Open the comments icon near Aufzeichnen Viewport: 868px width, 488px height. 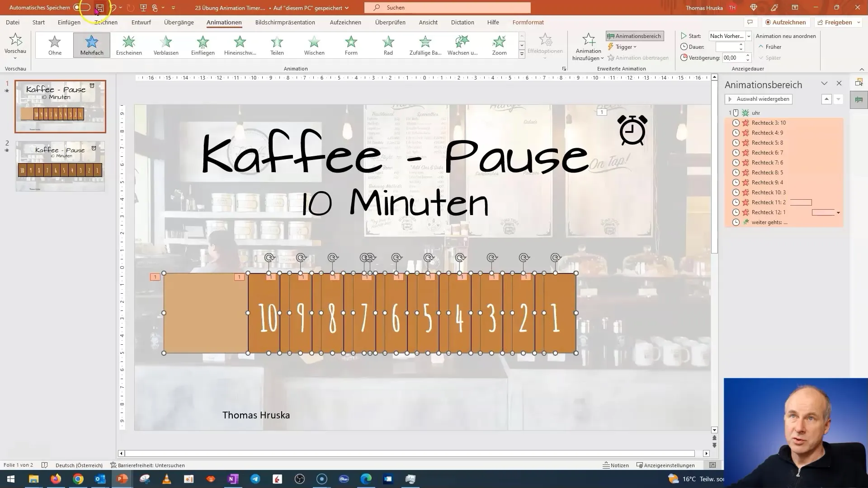click(x=750, y=22)
